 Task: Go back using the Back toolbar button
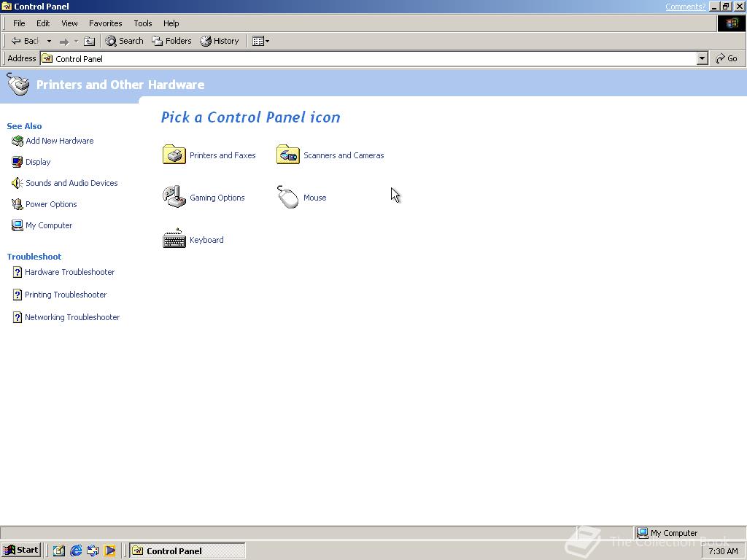pyautogui.click(x=26, y=41)
